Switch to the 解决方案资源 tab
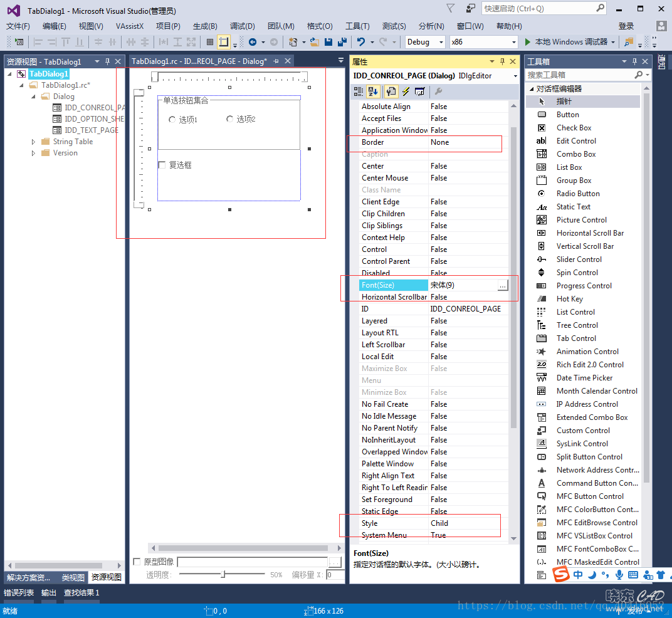 tap(28, 578)
